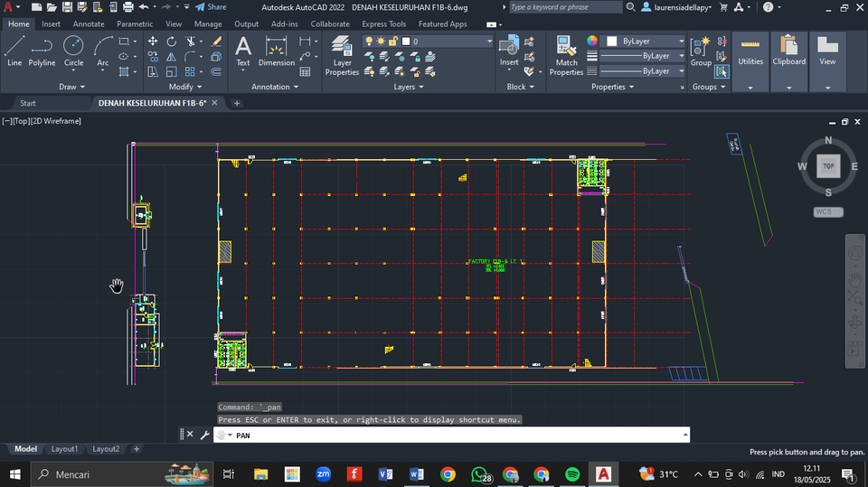
Task: Select the Arc tool
Action: click(103, 51)
